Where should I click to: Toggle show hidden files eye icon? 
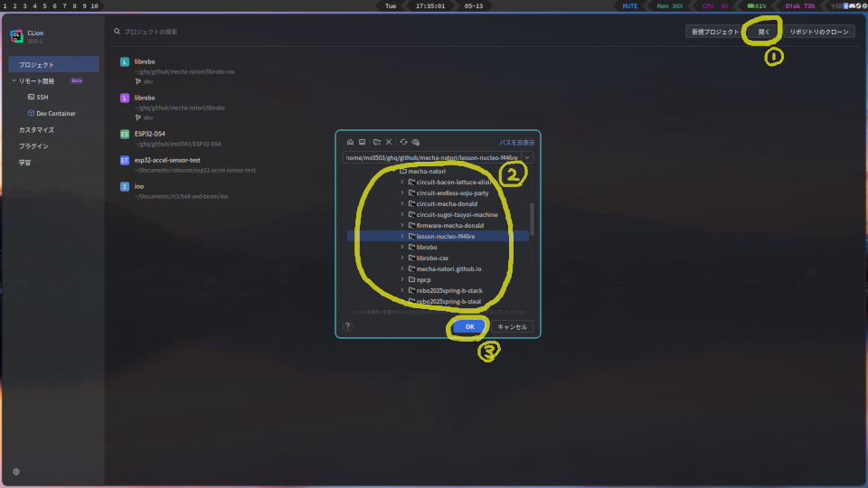pyautogui.click(x=416, y=142)
